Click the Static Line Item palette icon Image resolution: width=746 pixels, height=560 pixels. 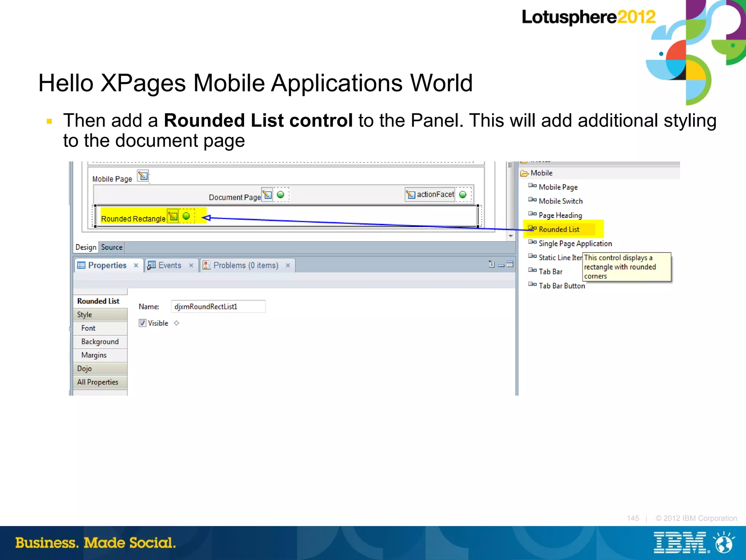(532, 256)
